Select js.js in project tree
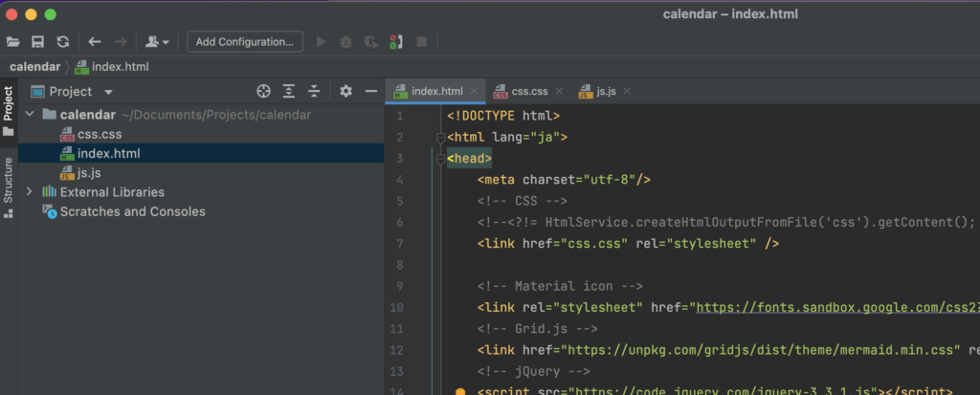 pos(201,172)
